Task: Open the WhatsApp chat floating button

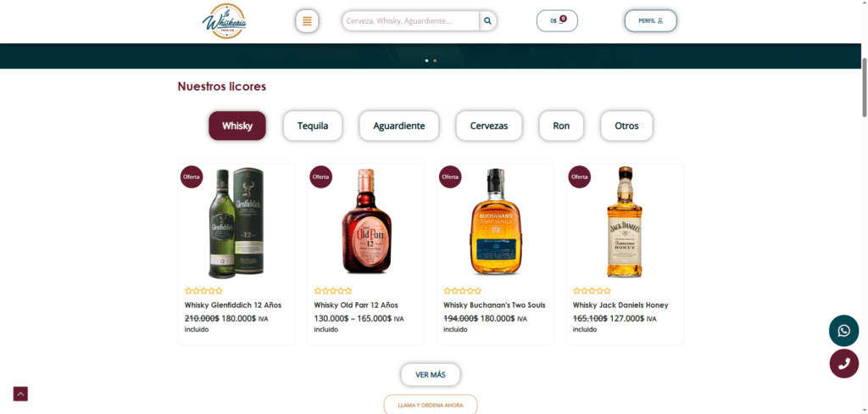Action: [843, 331]
